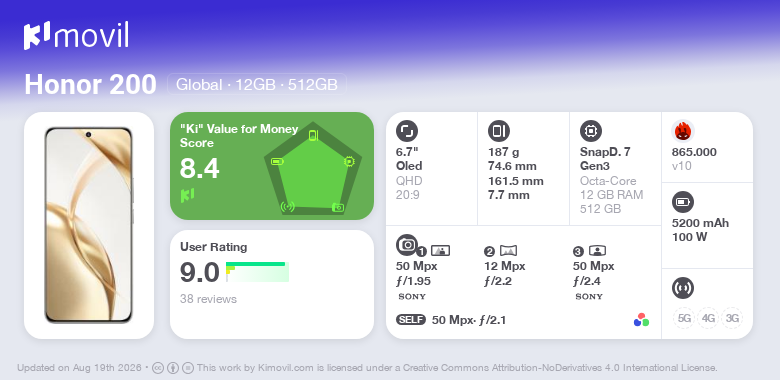Click the phone dimensions icon
Image resolution: width=780 pixels, height=380 pixels.
pos(498,131)
